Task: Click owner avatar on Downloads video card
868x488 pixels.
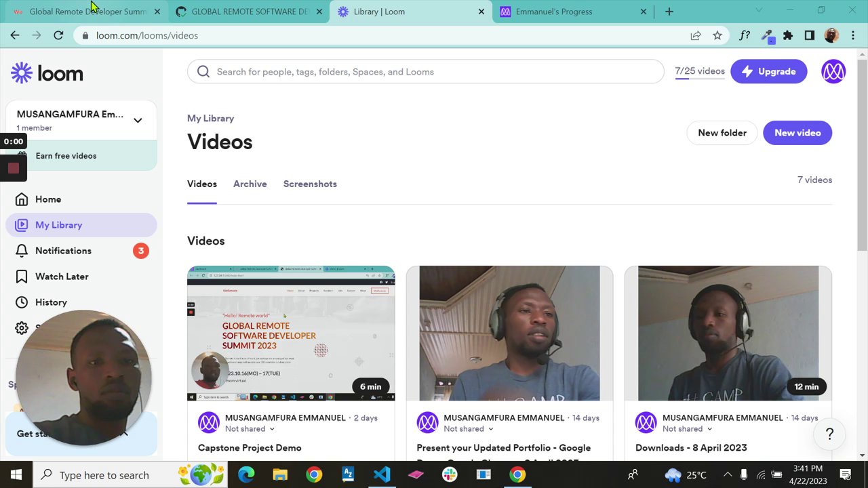Action: pyautogui.click(x=646, y=423)
